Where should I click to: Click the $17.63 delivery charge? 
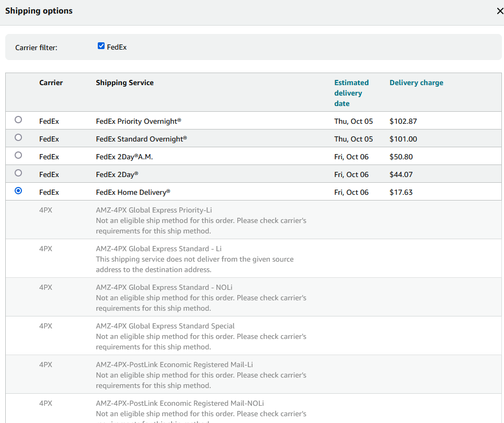401,192
